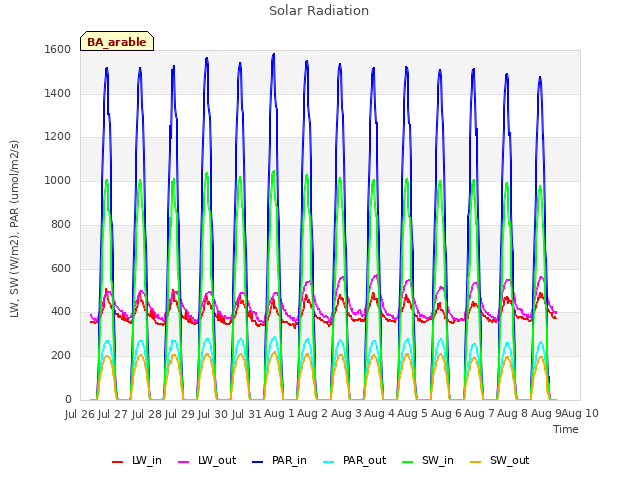Select the PAR_out legend label
Image resolution: width=640 pixels, height=480 pixels.
(364, 460)
